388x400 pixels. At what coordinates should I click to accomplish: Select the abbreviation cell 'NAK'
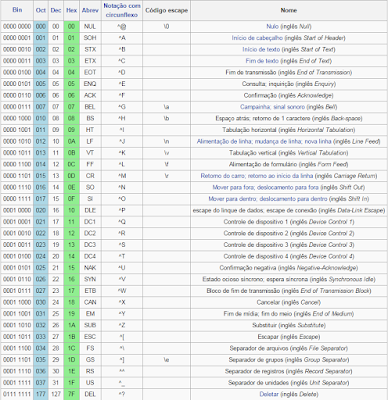tap(90, 268)
